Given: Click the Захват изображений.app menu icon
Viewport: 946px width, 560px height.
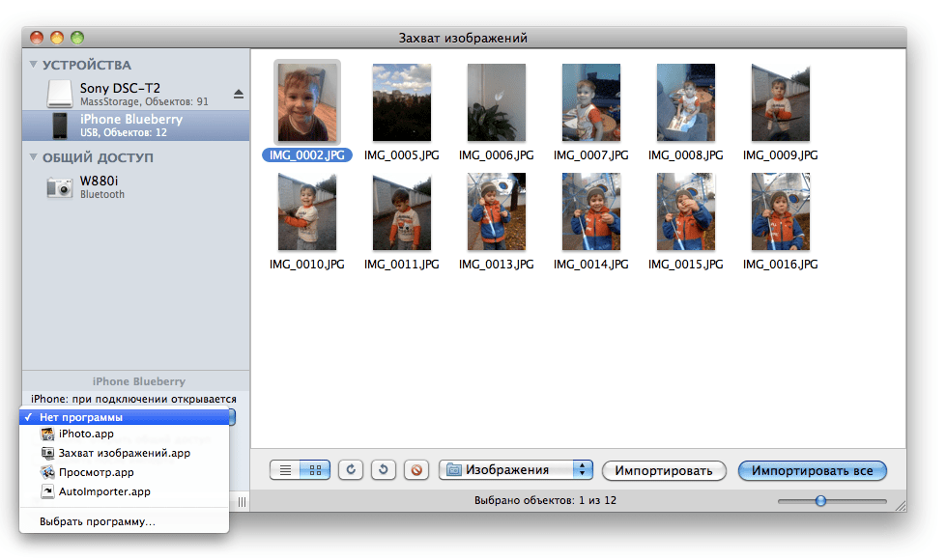Looking at the screenshot, I should coord(47,453).
